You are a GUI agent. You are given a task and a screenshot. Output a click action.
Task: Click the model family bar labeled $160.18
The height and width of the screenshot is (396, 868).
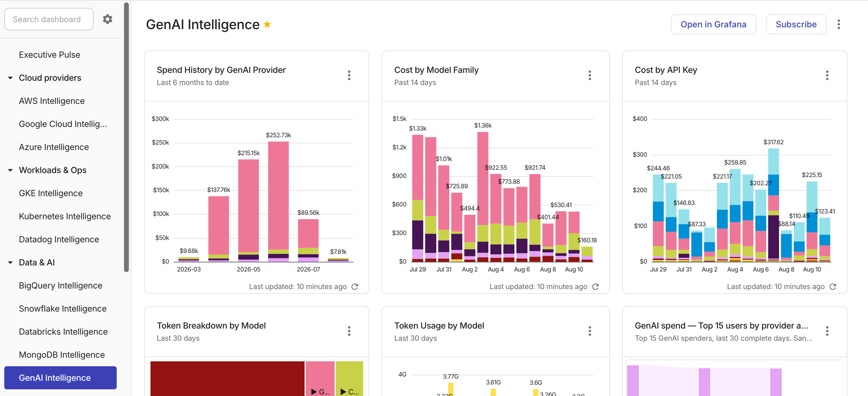click(587, 254)
